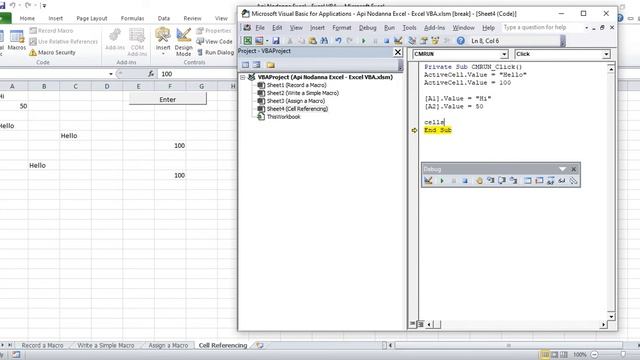Open Properties Window from toolbar icon
Image resolution: width=640 pixels, height=360 pixels.
pyautogui.click(x=424, y=40)
